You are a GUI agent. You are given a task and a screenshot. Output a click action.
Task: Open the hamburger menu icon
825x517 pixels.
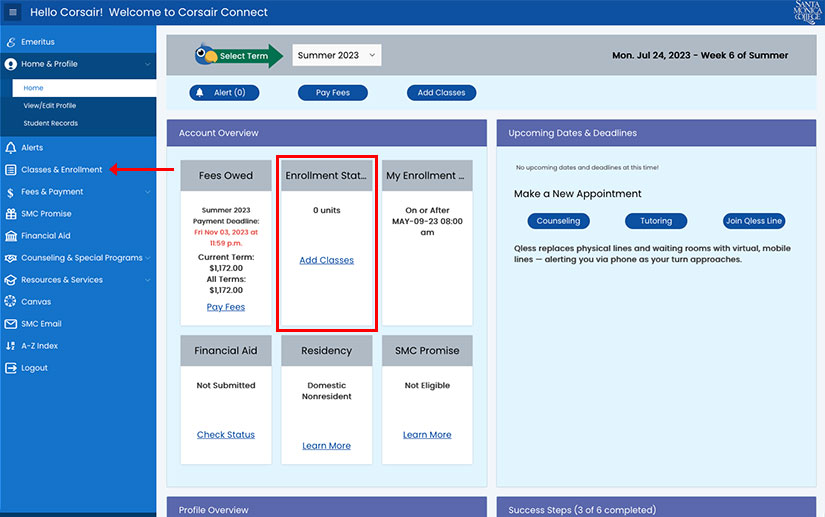[13, 12]
